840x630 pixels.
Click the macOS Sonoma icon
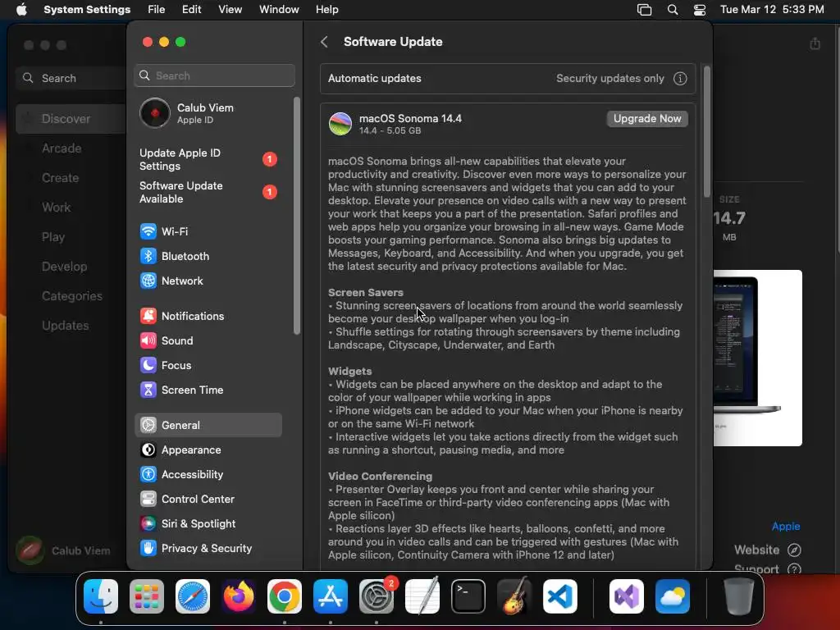340,124
